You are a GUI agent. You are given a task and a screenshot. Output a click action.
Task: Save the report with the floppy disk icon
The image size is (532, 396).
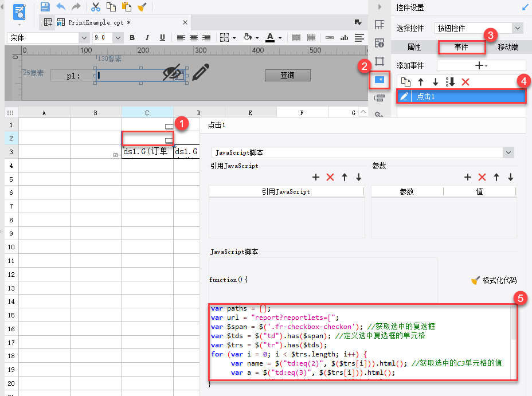pos(45,7)
